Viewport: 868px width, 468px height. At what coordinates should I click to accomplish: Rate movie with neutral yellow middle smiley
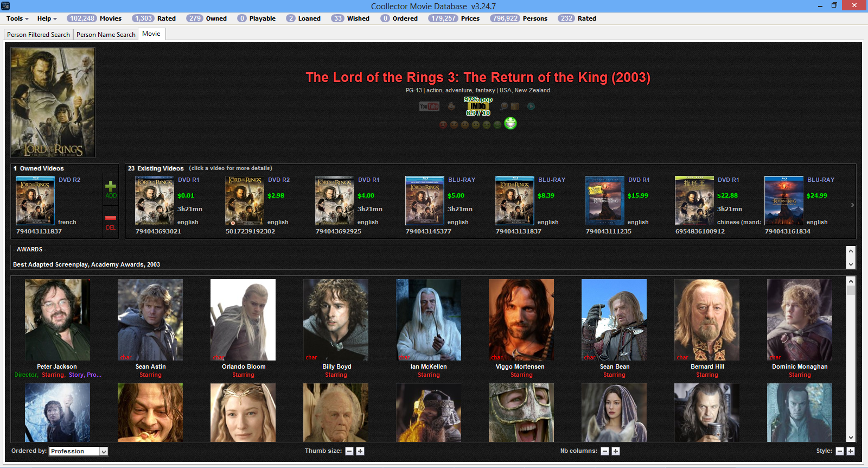(476, 124)
